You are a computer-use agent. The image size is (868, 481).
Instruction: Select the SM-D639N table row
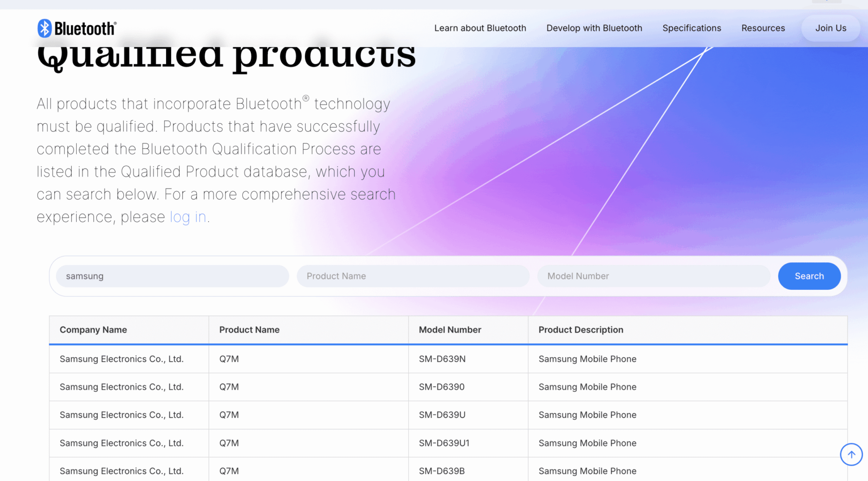coord(442,359)
